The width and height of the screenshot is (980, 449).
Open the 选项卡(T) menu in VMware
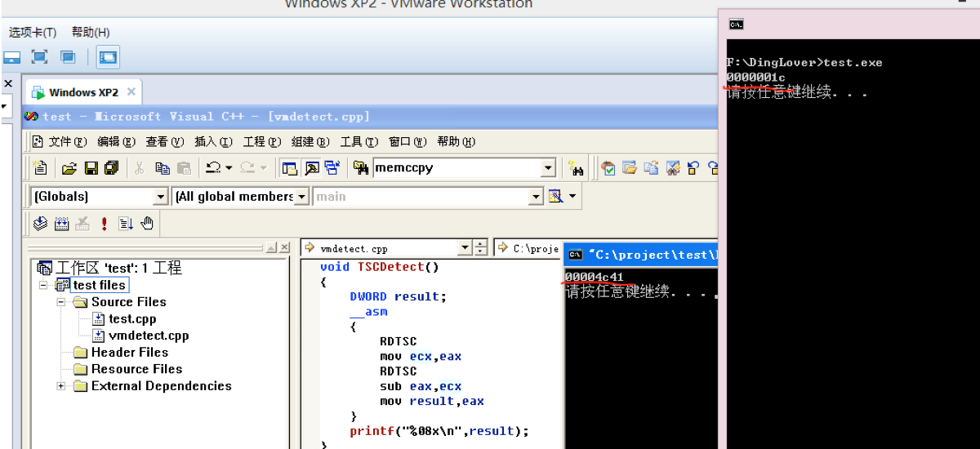click(33, 33)
